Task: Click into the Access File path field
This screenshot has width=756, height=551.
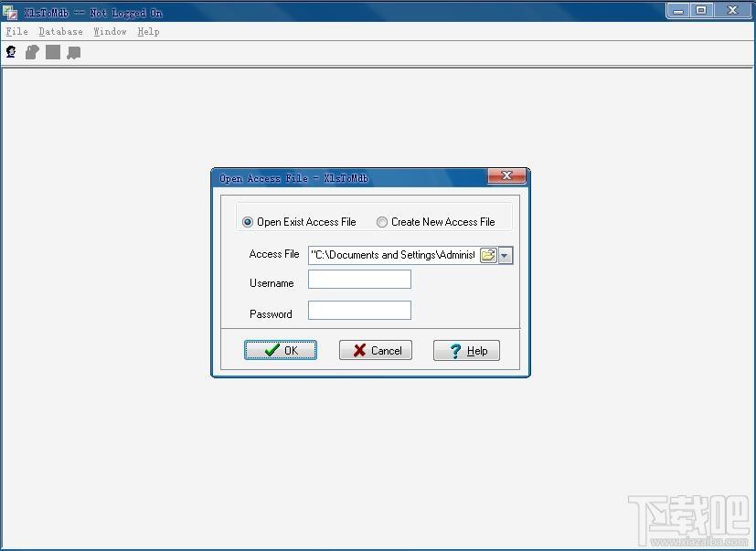Action: click(393, 255)
